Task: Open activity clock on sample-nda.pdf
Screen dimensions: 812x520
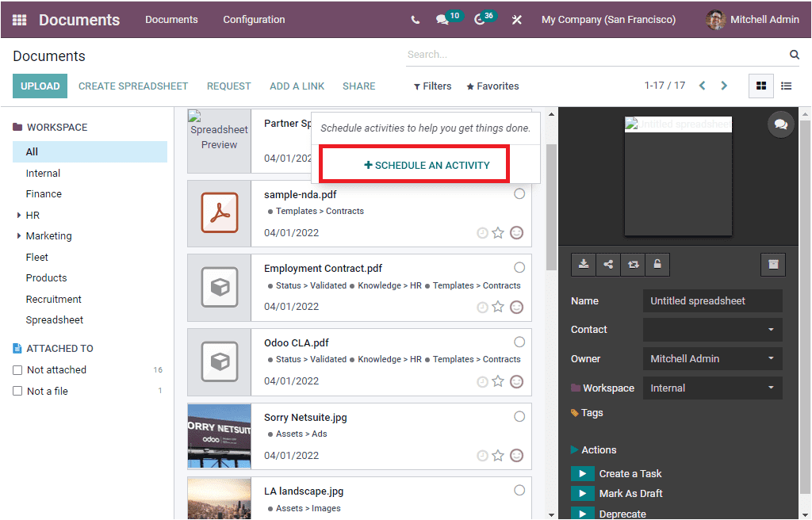Action: point(482,233)
